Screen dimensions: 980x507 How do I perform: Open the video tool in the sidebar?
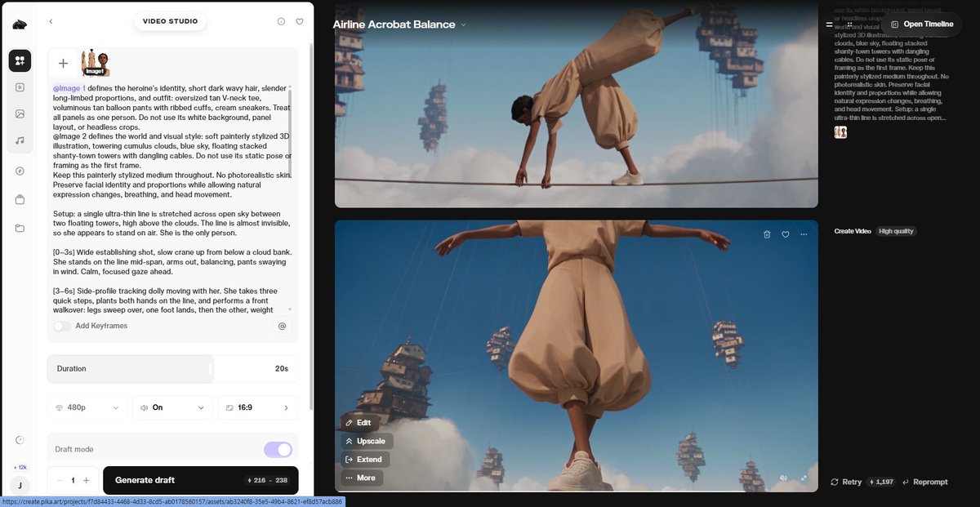click(x=20, y=87)
